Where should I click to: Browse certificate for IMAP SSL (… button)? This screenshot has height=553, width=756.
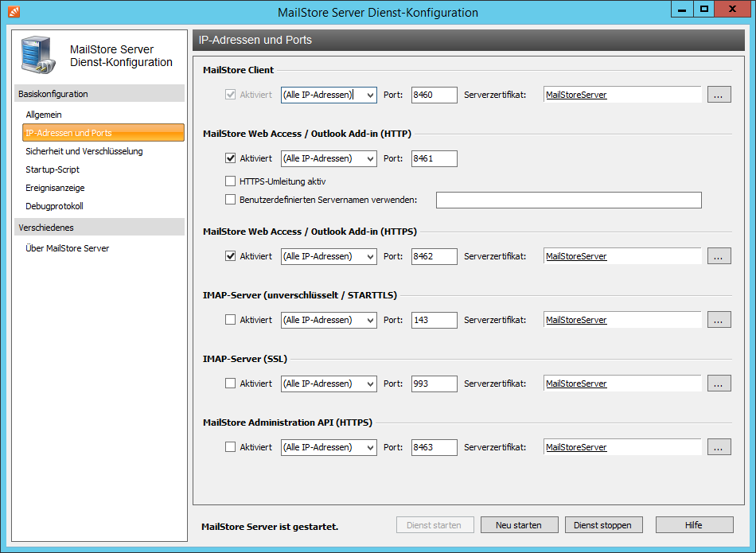(719, 384)
